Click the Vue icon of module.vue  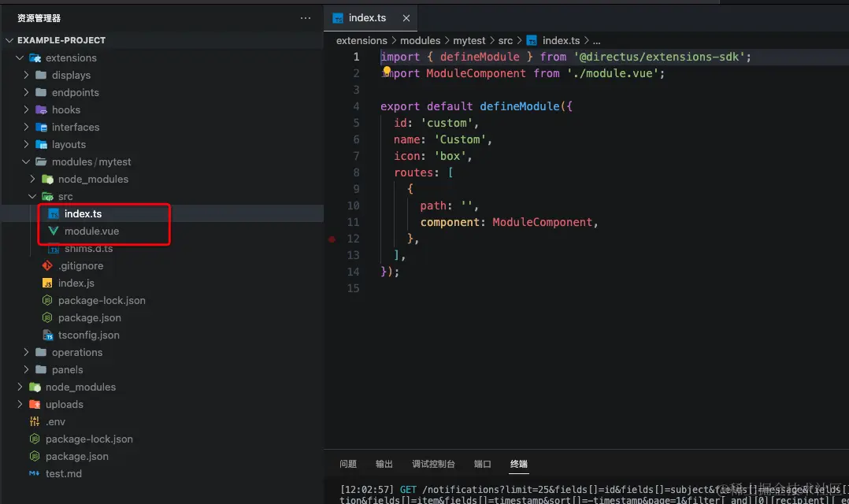(x=54, y=232)
